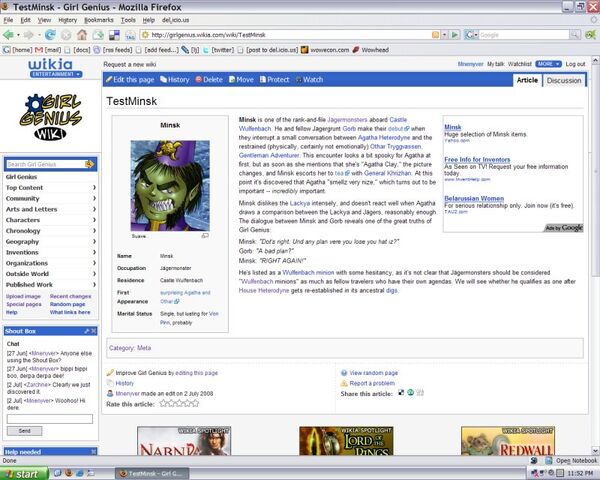
Task: Click the Delete page action
Action: (209, 80)
